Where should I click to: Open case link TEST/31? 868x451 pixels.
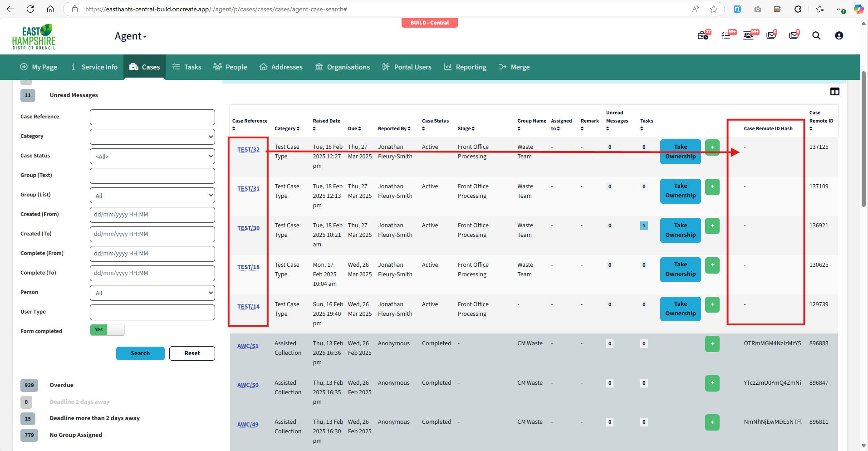(248, 189)
